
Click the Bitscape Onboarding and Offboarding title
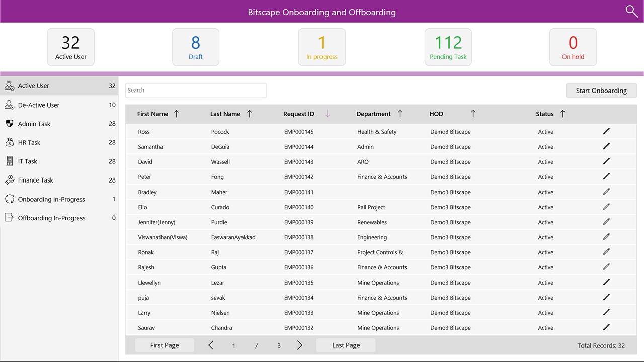coord(322,12)
